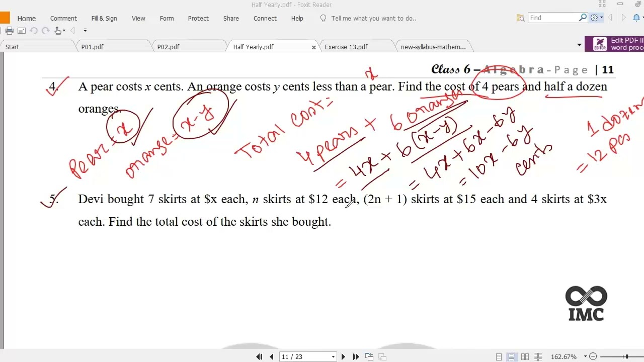Image resolution: width=644 pixels, height=362 pixels.
Task: Open the Protect ribbon tab
Action: tap(198, 18)
